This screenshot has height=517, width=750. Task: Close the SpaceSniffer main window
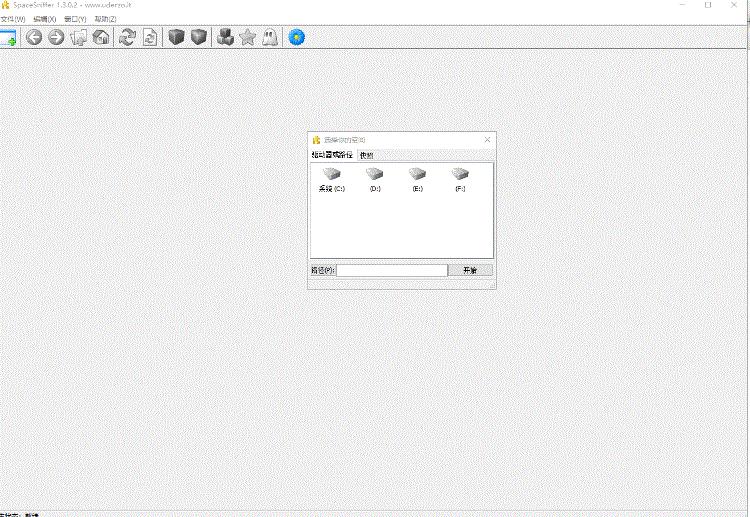[734, 5]
